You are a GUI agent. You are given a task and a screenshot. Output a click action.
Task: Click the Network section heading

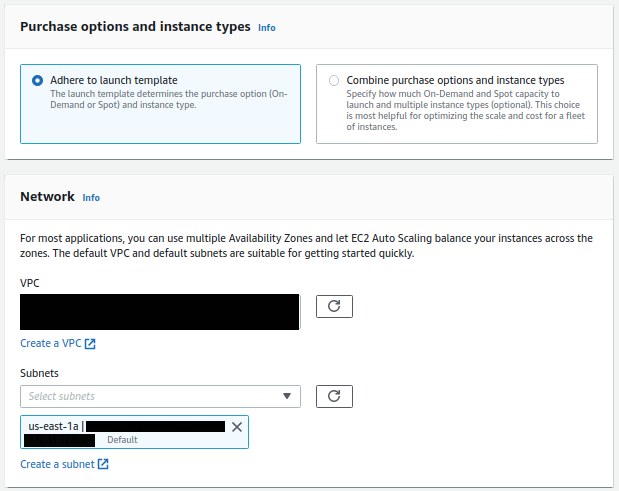[x=47, y=197]
